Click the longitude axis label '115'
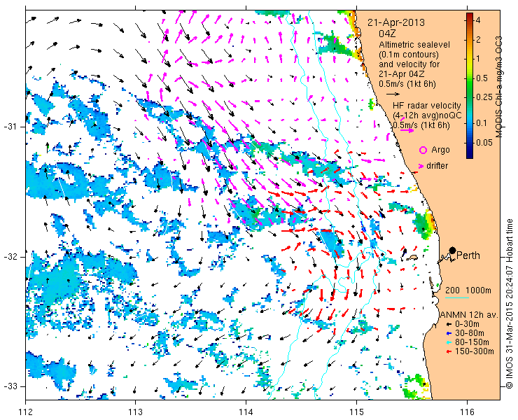 tap(356, 412)
